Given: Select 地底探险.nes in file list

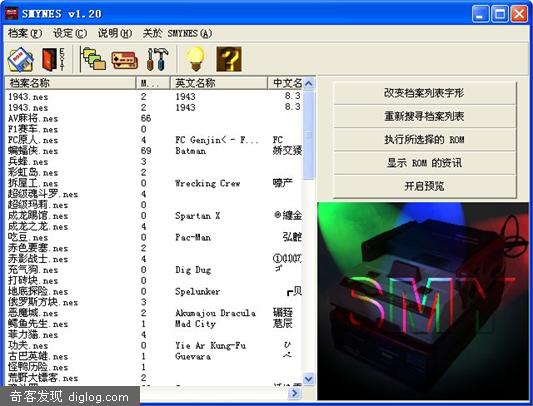Looking at the screenshot, I should click(x=38, y=291).
